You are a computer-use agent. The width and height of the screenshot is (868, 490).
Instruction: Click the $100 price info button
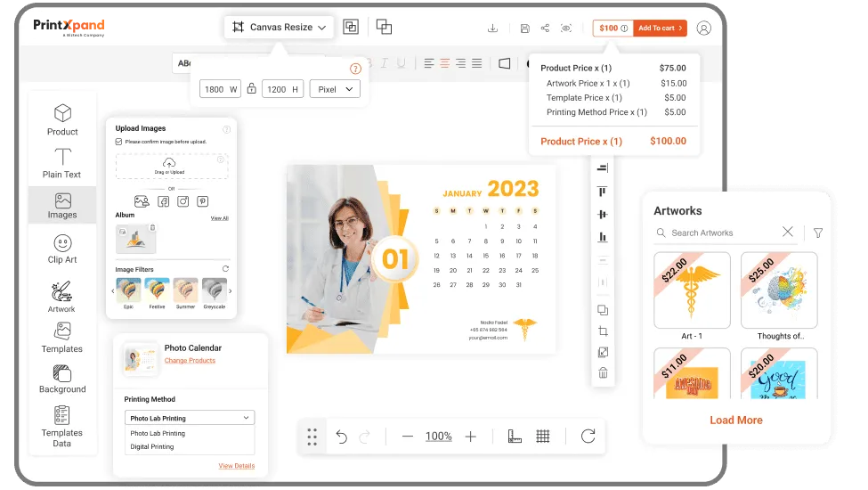pos(613,29)
